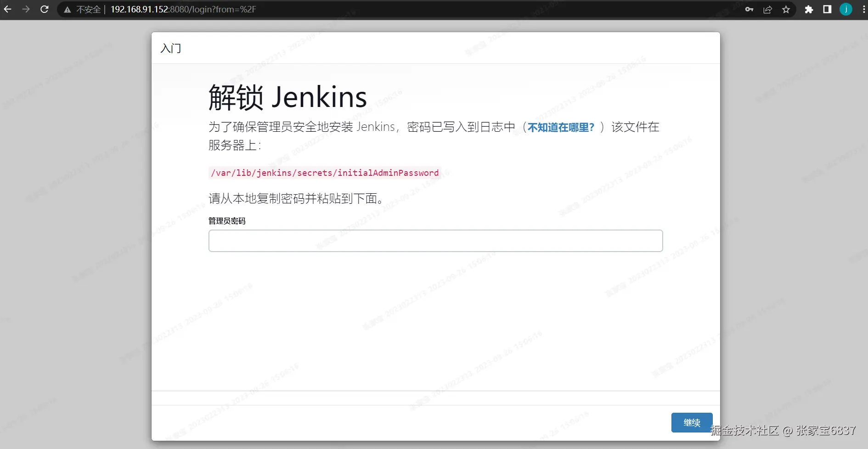The height and width of the screenshot is (449, 868).
Task: Open the browser three-dot menu
Action: tap(864, 9)
